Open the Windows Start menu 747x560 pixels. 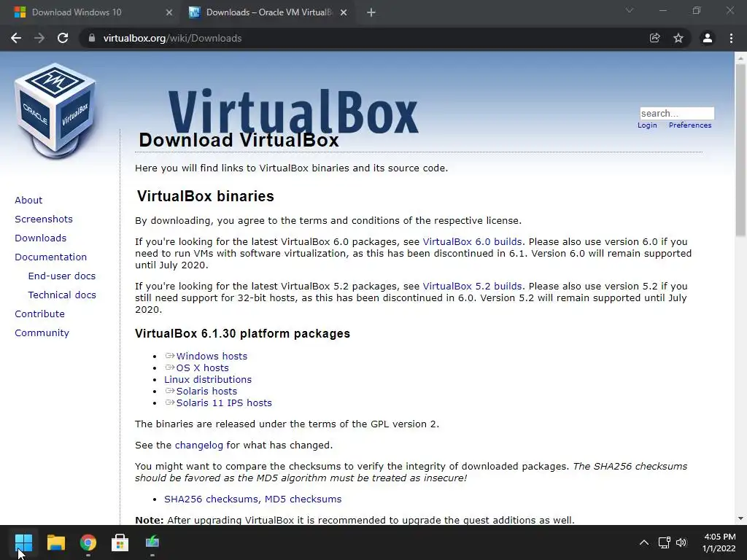(23, 542)
